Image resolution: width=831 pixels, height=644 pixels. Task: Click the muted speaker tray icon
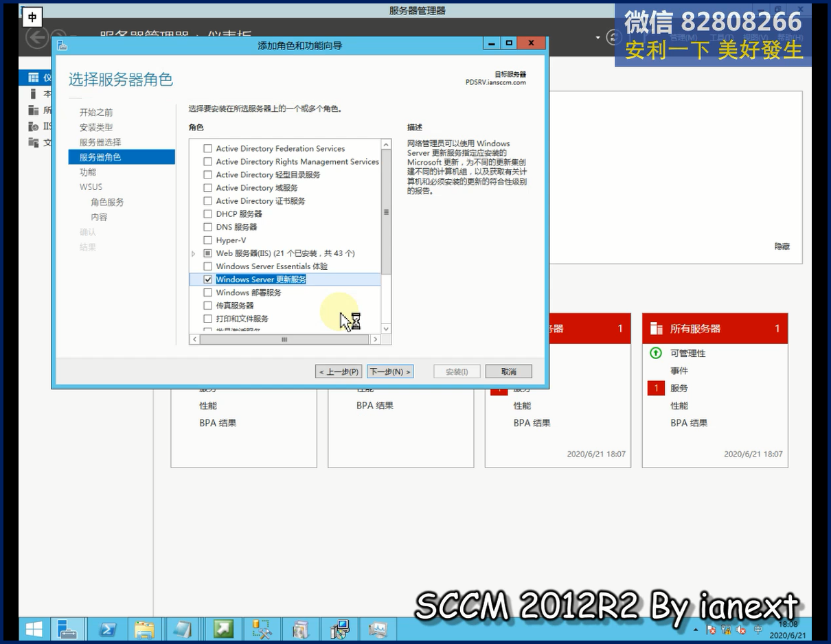(x=741, y=630)
